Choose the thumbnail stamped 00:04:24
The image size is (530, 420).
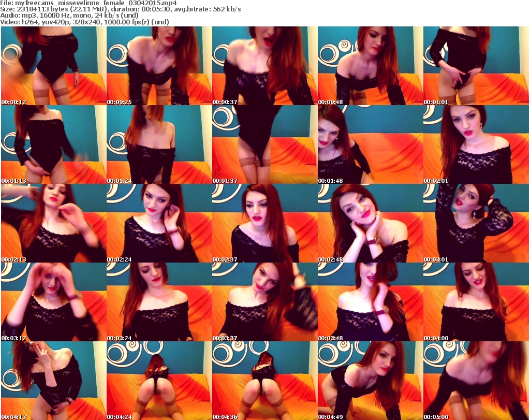coord(159,381)
